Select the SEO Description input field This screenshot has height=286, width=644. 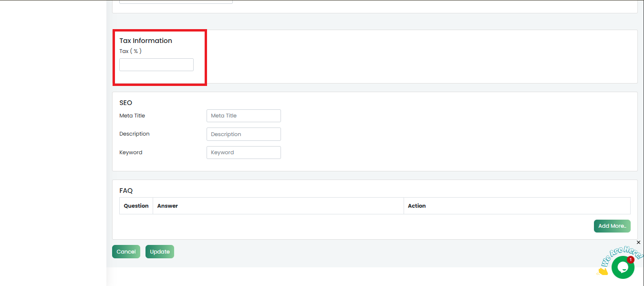point(243,134)
